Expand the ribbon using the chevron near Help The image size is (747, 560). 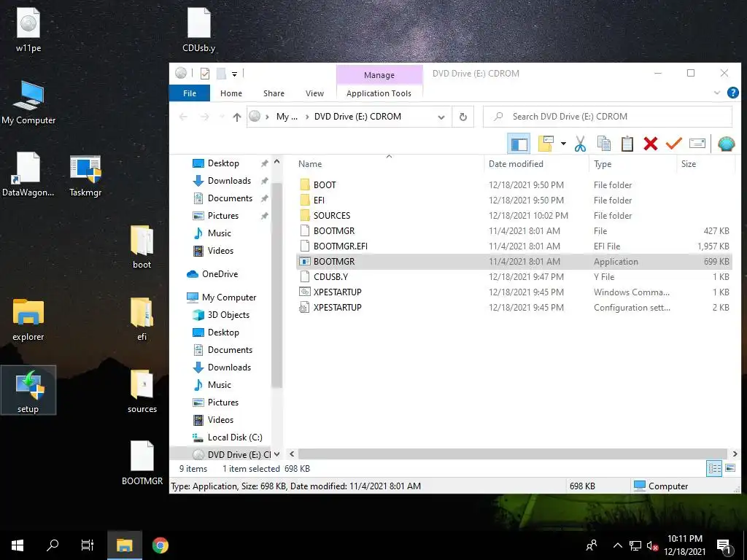(x=717, y=93)
